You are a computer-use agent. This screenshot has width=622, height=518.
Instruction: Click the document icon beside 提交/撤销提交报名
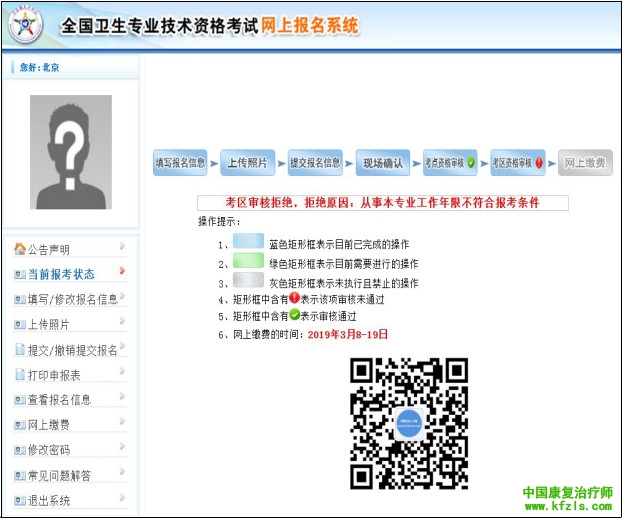(x=20, y=350)
